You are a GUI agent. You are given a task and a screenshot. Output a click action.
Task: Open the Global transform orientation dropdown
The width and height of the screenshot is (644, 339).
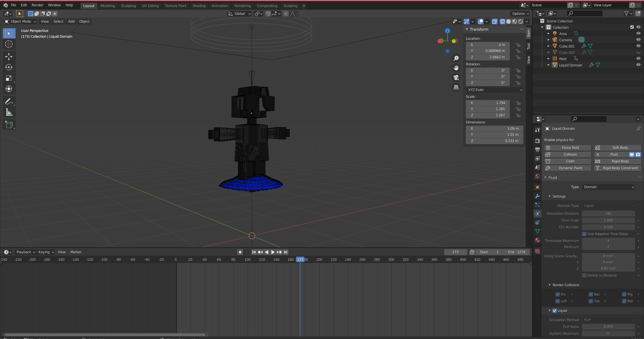239,14
